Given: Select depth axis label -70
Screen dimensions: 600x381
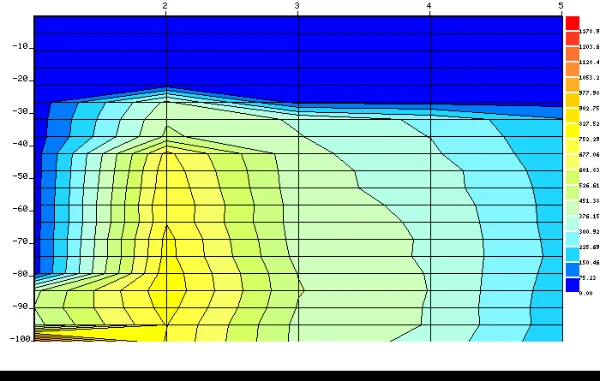Looking at the screenshot, I should pos(20,242).
